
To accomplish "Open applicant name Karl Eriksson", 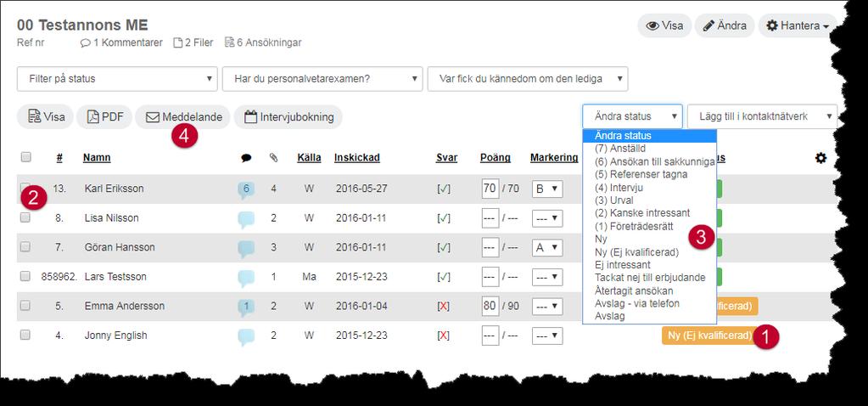I will tap(114, 189).
